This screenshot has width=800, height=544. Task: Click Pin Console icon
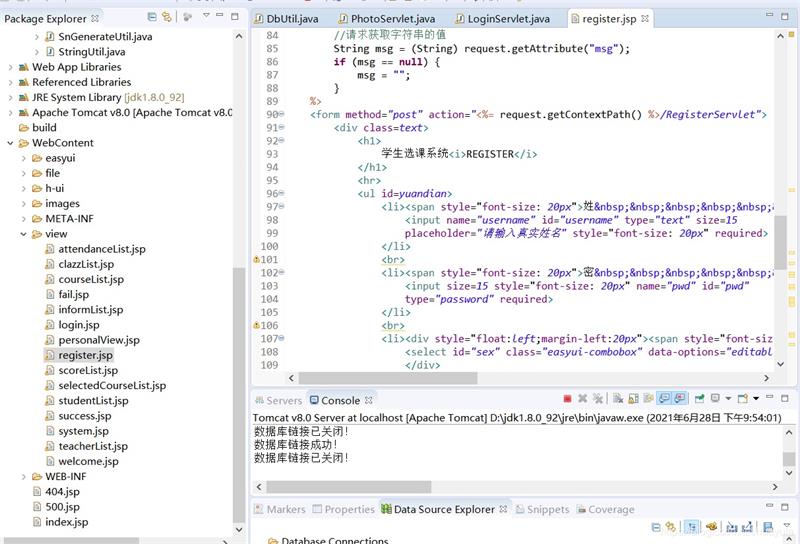tap(699, 399)
